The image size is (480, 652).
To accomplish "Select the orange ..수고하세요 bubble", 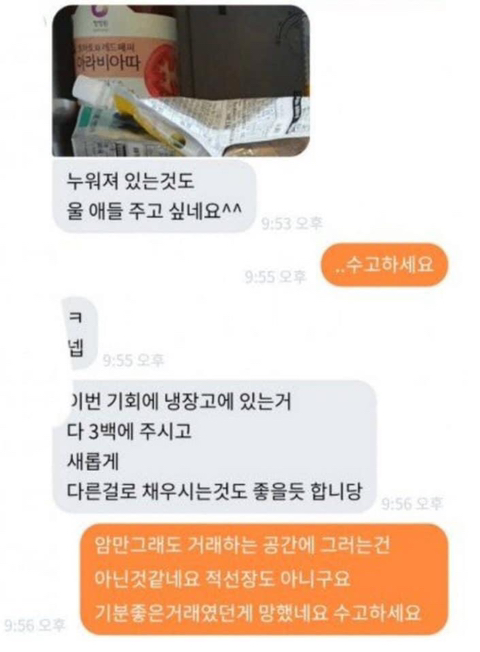I will (x=385, y=265).
